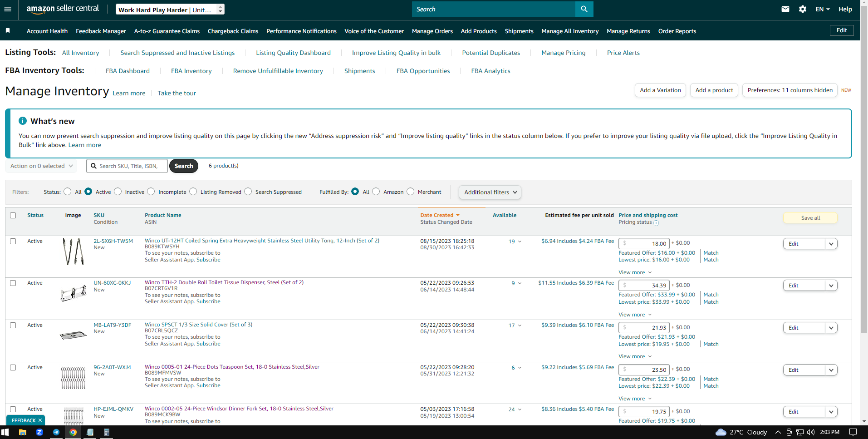Select the Search Suppressed status radio
This screenshot has width=868, height=439.
click(x=248, y=192)
